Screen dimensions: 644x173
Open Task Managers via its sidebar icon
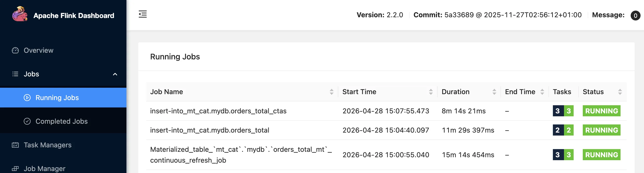(x=15, y=145)
